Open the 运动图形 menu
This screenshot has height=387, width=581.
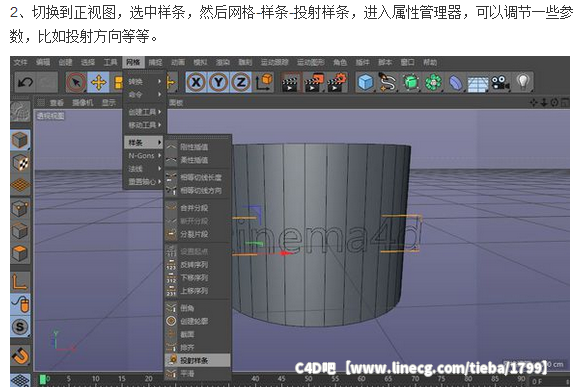311,62
